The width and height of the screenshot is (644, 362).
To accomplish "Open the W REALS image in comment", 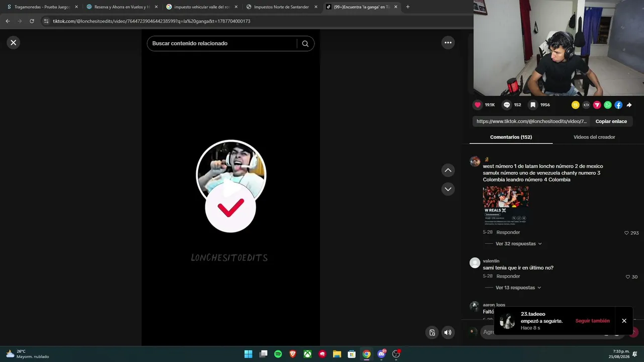I will 506,206.
